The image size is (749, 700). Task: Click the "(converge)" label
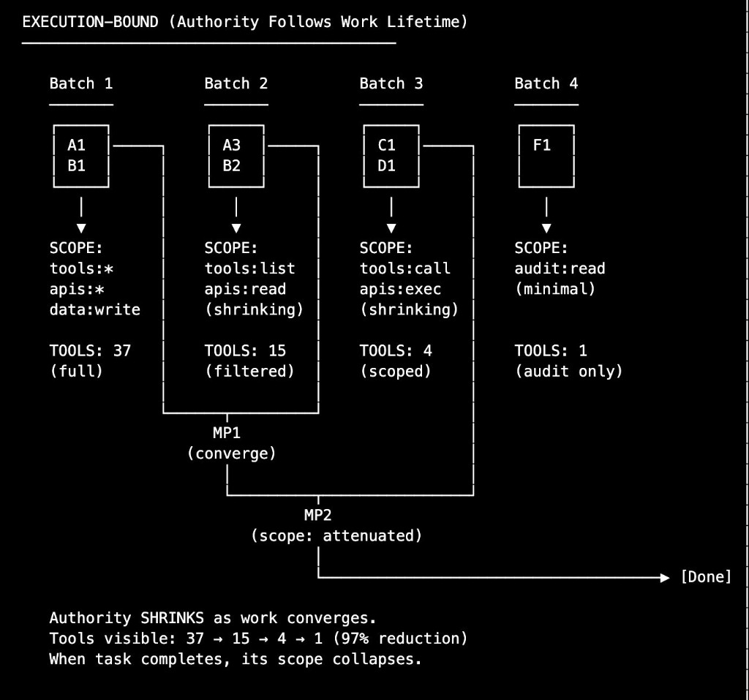point(232,454)
